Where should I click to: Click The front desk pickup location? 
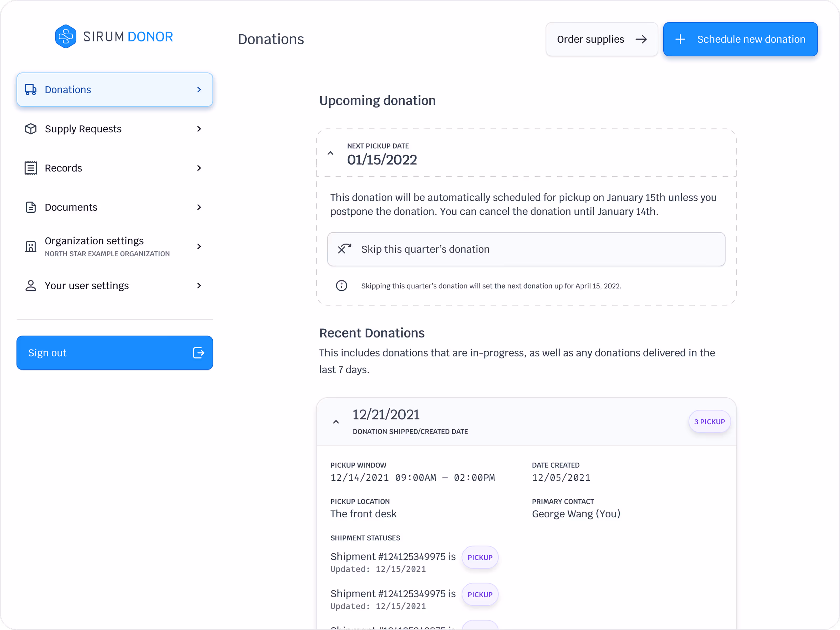point(363,514)
